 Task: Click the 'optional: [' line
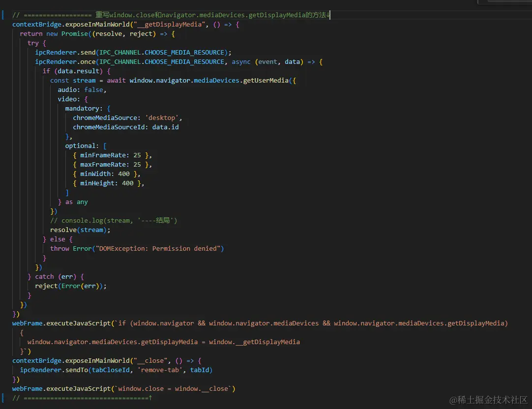86,146
